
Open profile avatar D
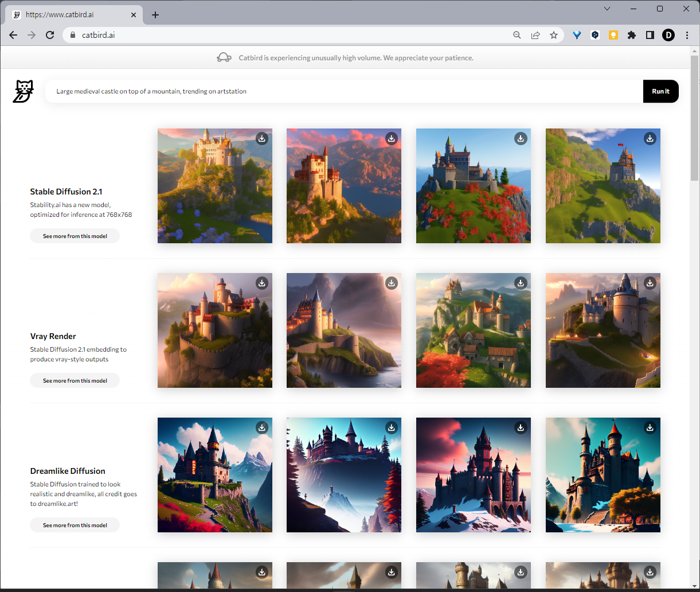coord(668,35)
